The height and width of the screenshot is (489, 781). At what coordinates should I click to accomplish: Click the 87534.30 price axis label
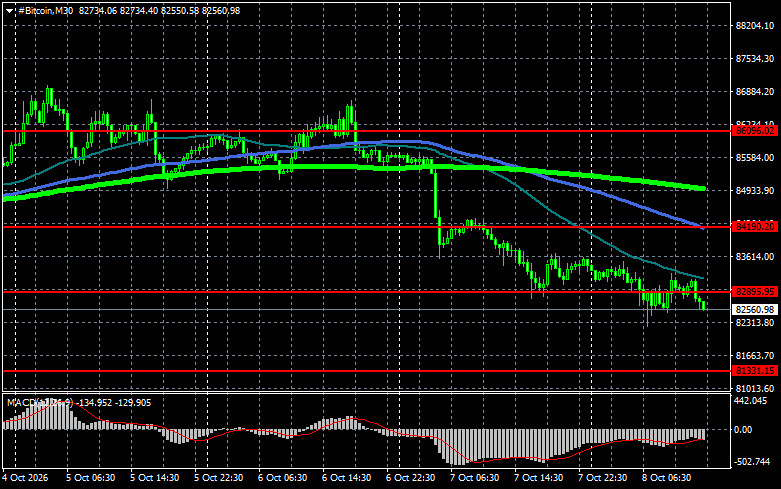click(755, 59)
